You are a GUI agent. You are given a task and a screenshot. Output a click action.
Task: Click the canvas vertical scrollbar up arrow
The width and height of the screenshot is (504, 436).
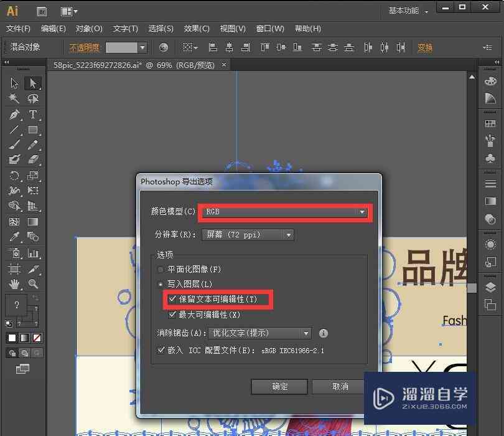(472, 77)
